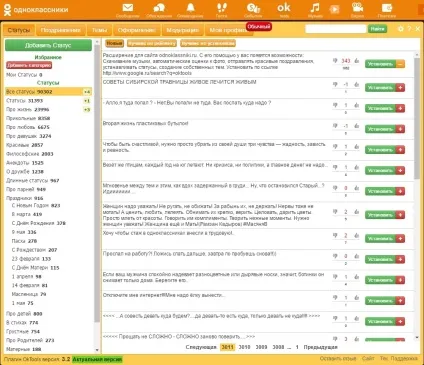Select the 'Лучшие по рейтингу' sort filter

pyautogui.click(x=152, y=43)
